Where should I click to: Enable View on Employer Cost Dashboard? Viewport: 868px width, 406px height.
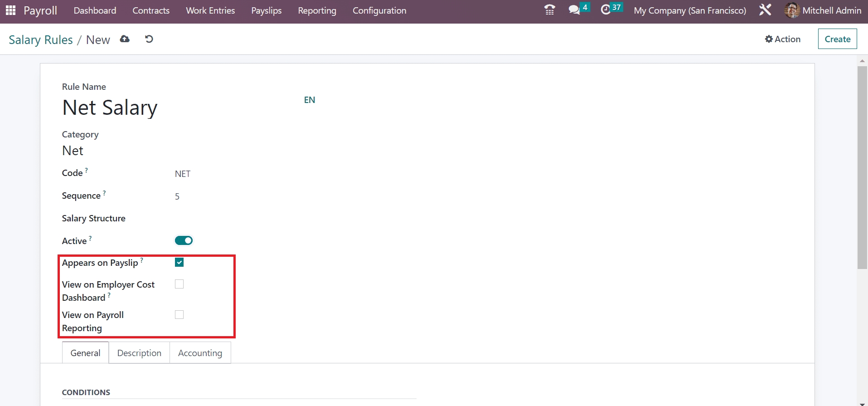pos(179,284)
